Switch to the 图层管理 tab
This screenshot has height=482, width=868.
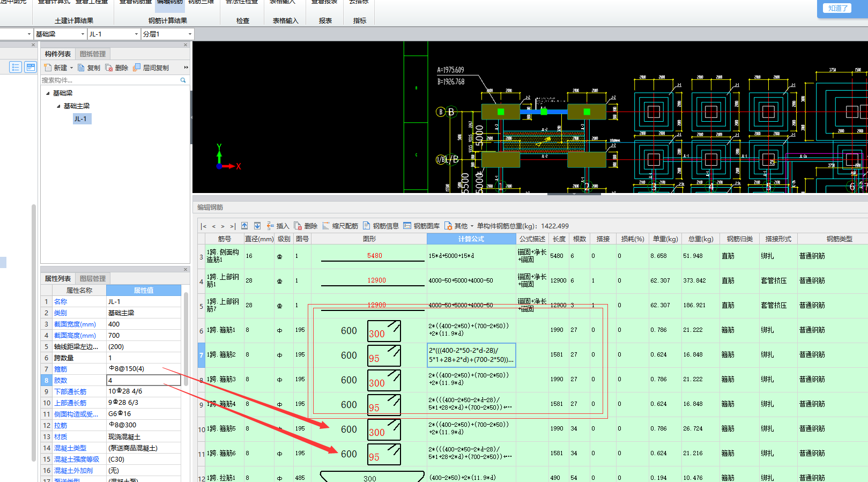coord(93,278)
